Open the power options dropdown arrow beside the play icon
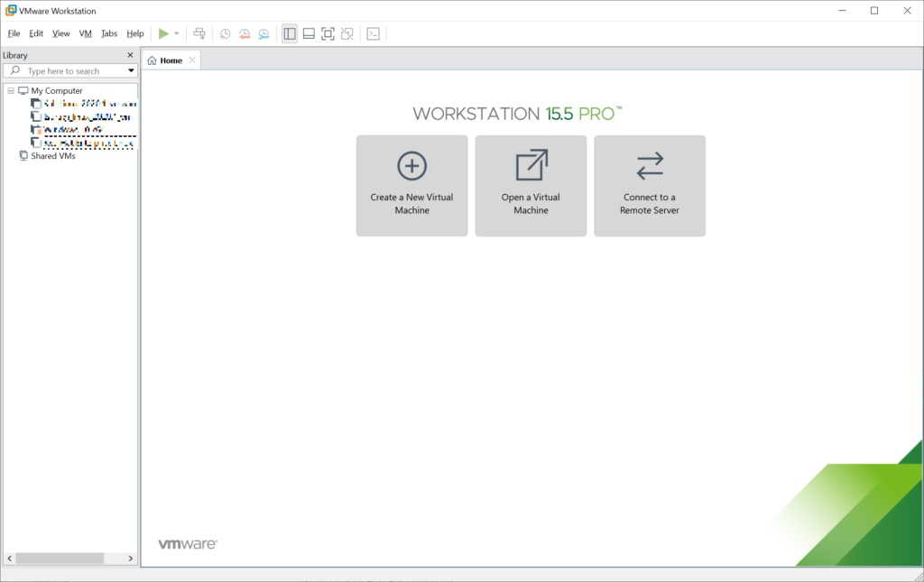924x582 pixels. click(x=176, y=33)
